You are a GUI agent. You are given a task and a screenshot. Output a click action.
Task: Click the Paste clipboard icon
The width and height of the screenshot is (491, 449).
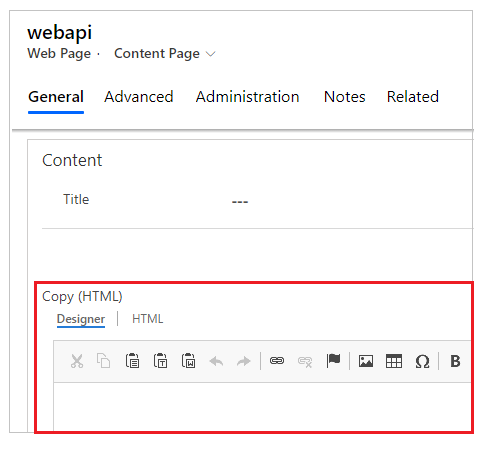[132, 361]
